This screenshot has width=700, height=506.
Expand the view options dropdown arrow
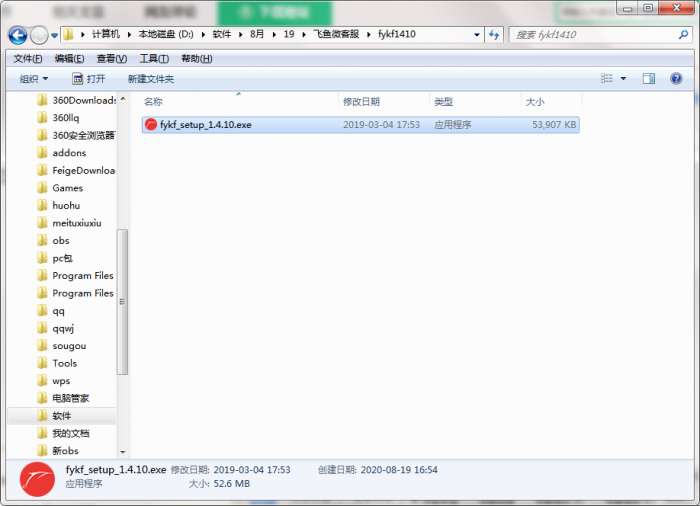tap(623, 79)
